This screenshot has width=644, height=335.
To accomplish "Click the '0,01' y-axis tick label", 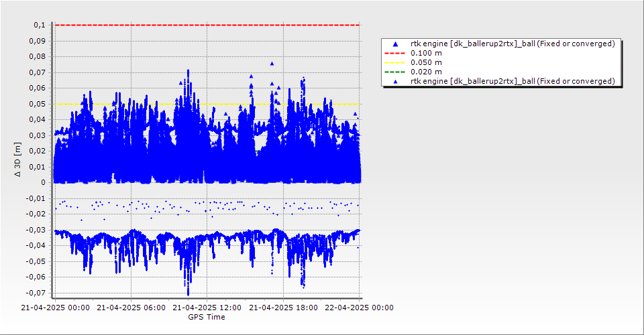I will coord(38,167).
